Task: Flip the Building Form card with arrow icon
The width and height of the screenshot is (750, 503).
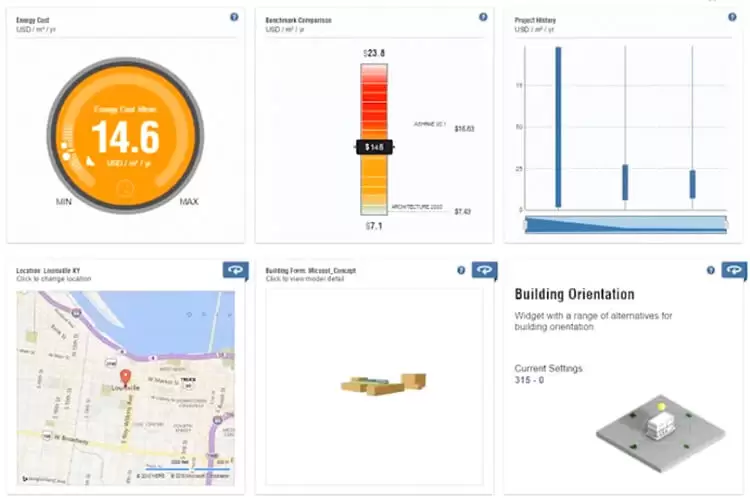Action: tap(483, 270)
